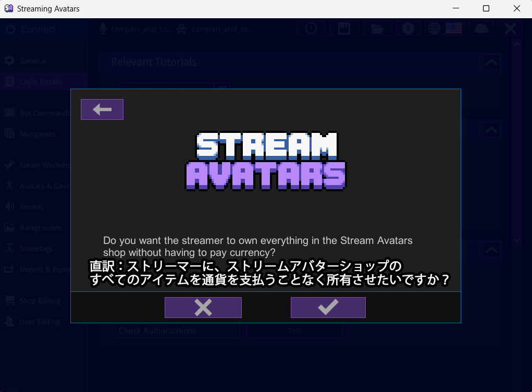Collapse the Relevant Tutorials section chevron
The image size is (532, 392).
[x=490, y=62]
